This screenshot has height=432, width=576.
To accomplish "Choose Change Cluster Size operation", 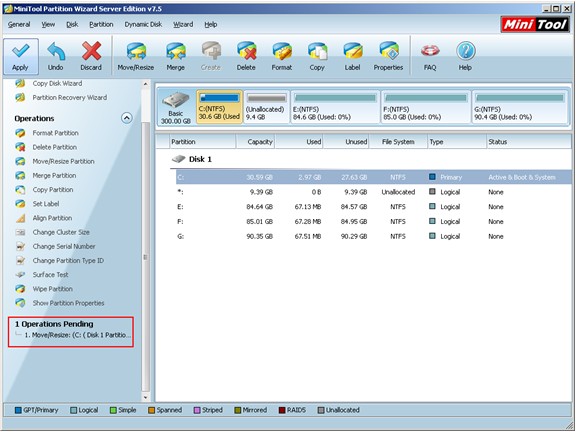I will point(53,233).
